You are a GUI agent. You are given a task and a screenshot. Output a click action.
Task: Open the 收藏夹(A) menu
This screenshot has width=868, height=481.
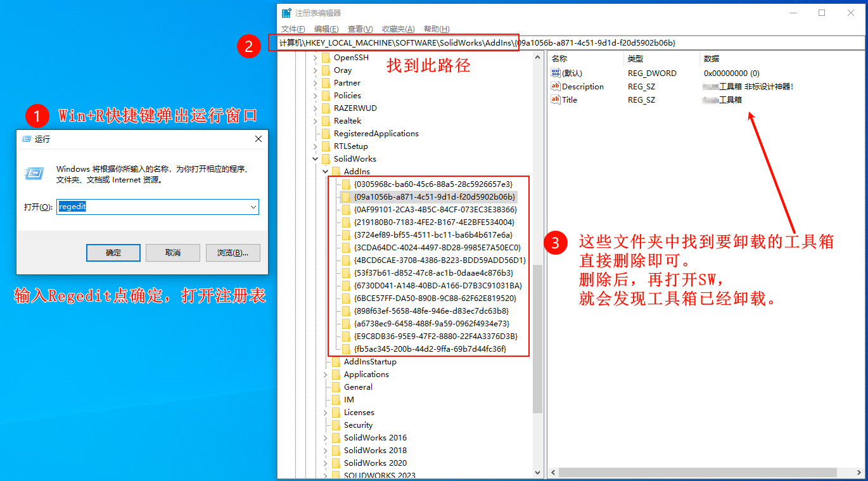(398, 29)
